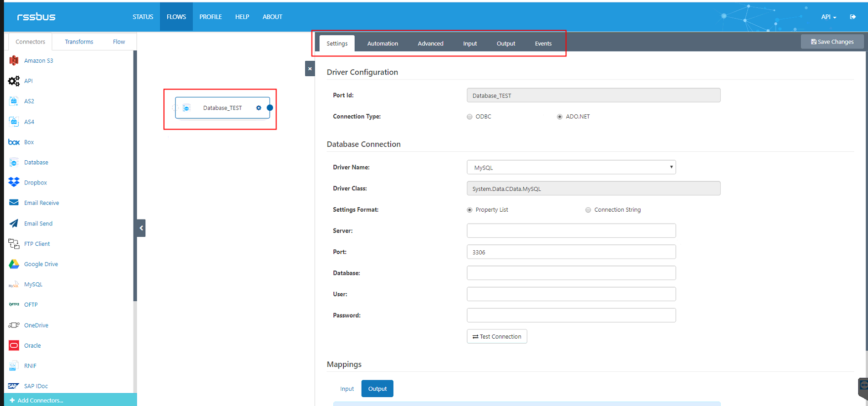Switch to the Flow tab
The height and width of the screenshot is (406, 868).
119,42
